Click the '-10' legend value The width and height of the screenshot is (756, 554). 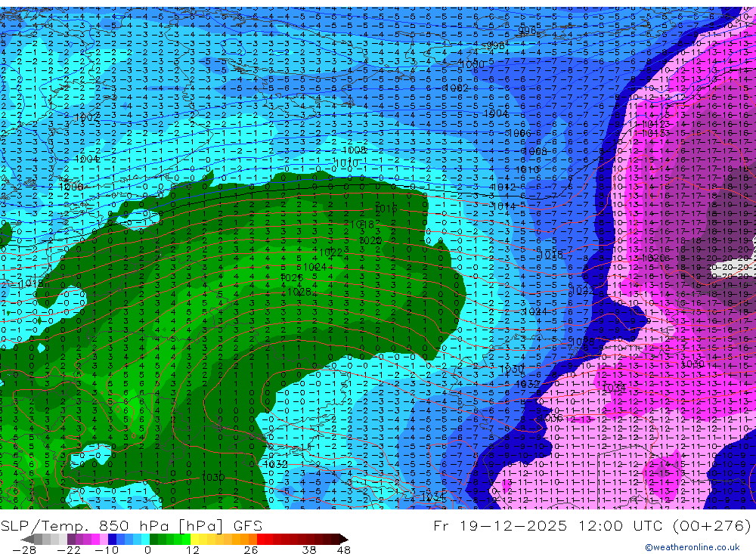tap(107, 550)
